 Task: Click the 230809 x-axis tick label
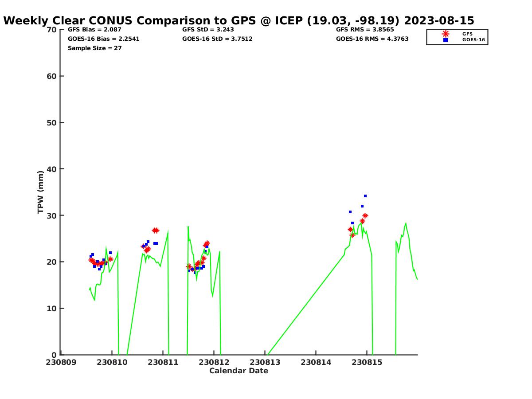pos(61,362)
